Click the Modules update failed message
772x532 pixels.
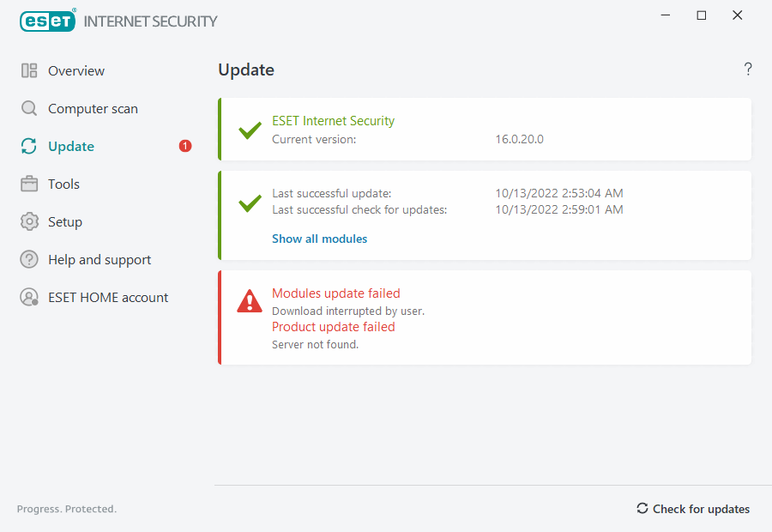[335, 293]
